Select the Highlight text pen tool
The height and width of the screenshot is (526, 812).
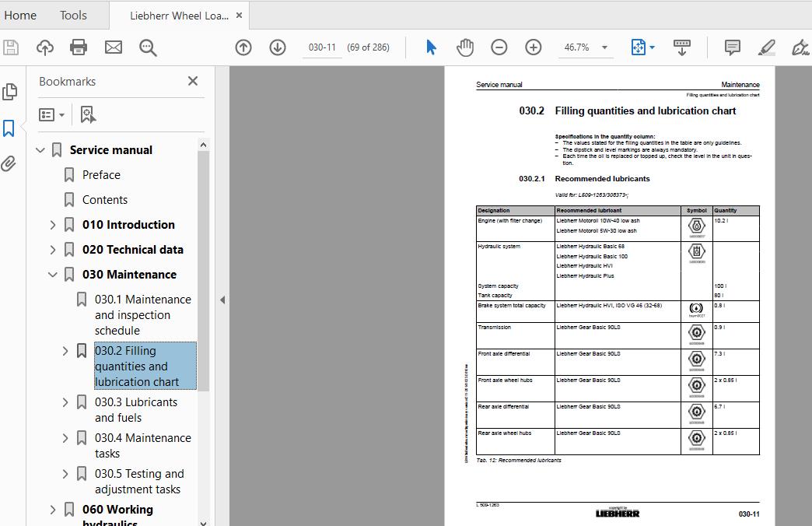[766, 47]
